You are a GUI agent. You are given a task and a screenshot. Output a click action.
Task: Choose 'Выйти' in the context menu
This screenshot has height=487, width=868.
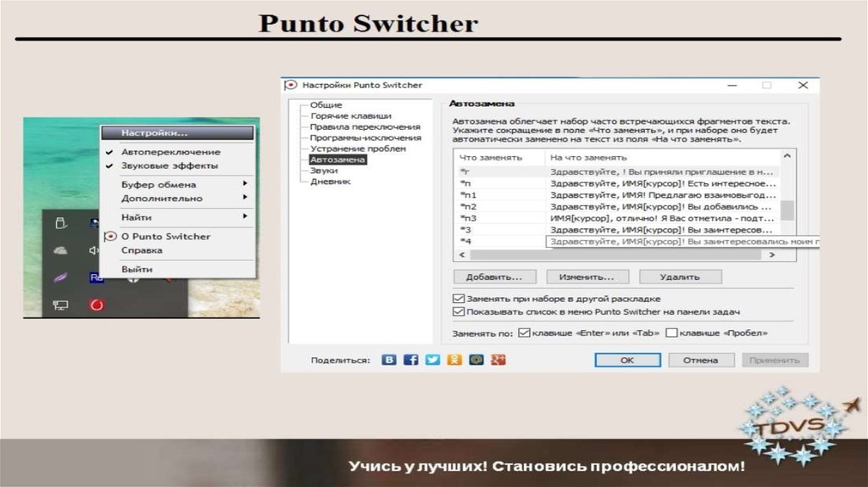(136, 269)
